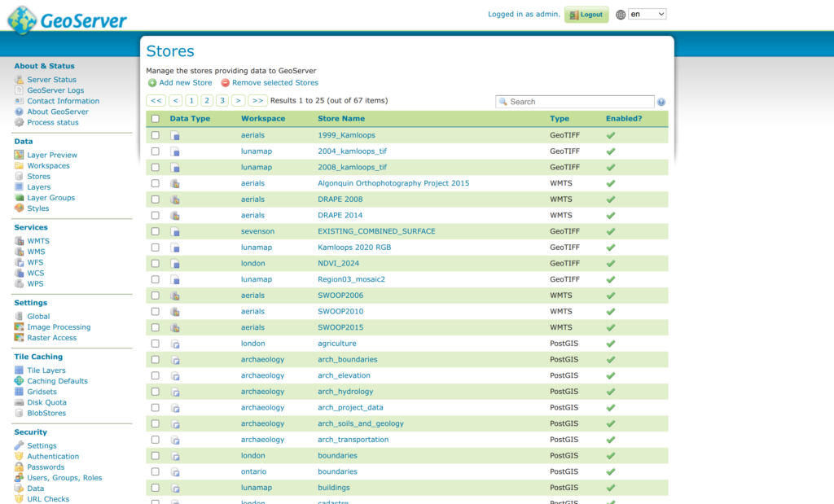This screenshot has width=834, height=504.
Task: Select the 1999_Kamloops store checkbox
Action: point(156,135)
